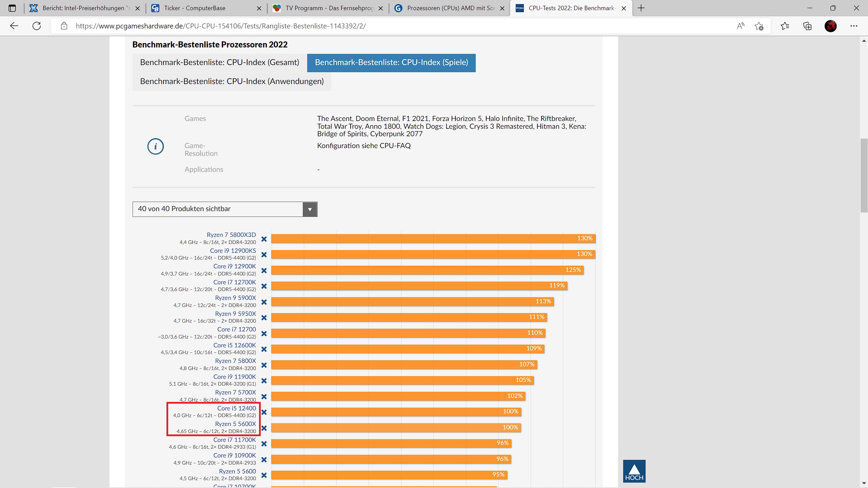The height and width of the screenshot is (488, 868).
Task: Remove Core i5 12400 bar with X toggle
Action: tap(264, 412)
